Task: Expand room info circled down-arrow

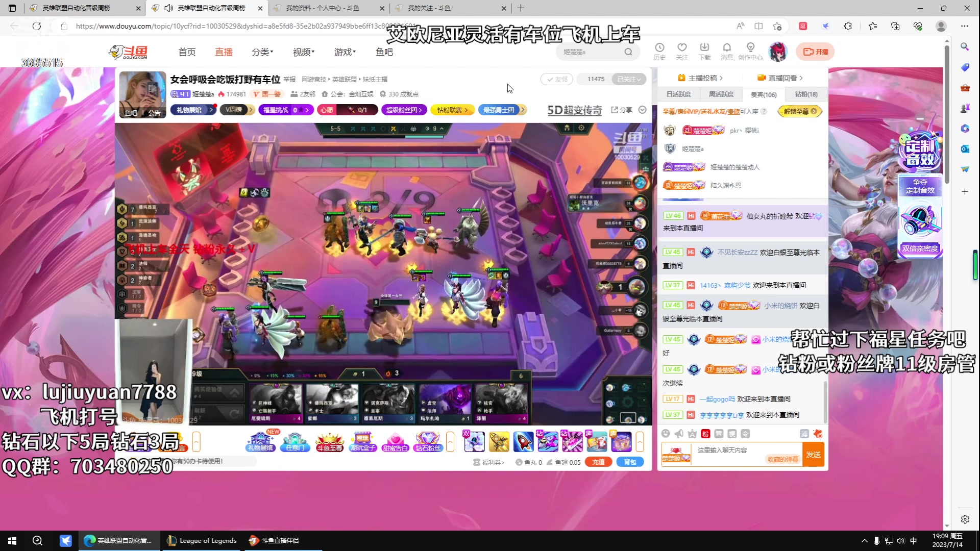Action: tap(643, 110)
